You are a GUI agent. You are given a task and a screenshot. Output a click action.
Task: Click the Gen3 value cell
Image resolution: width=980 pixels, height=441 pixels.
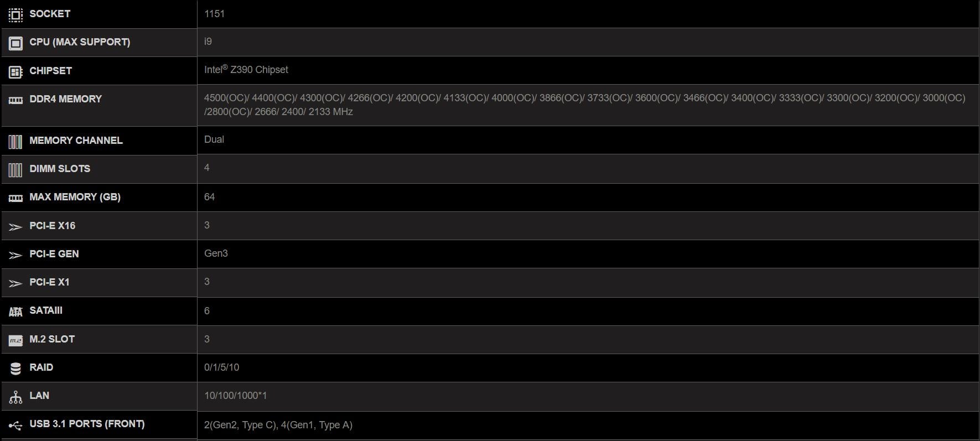[216, 253]
